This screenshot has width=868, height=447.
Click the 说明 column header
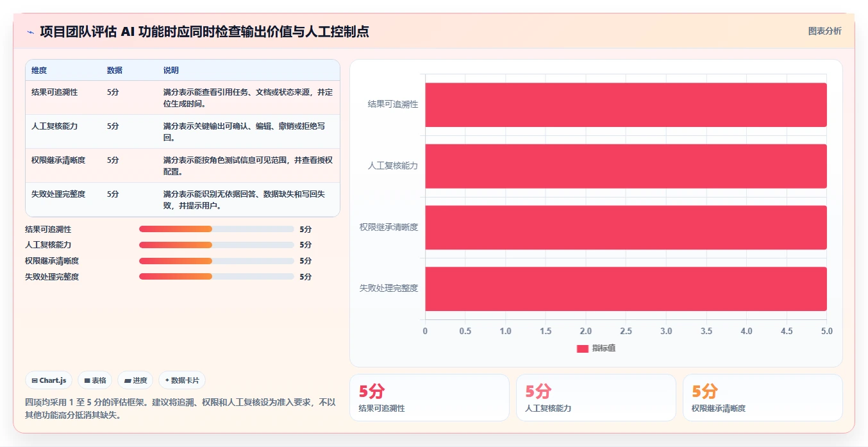(171, 71)
